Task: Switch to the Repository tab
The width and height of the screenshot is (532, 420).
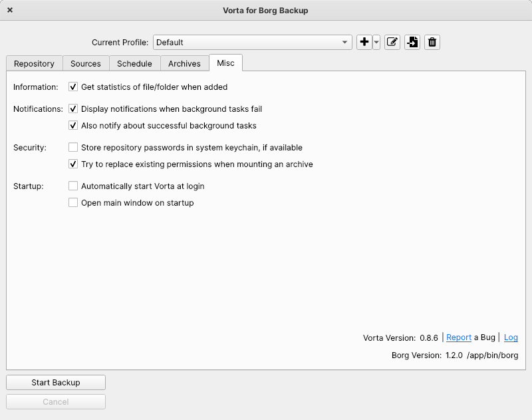Action: point(35,63)
